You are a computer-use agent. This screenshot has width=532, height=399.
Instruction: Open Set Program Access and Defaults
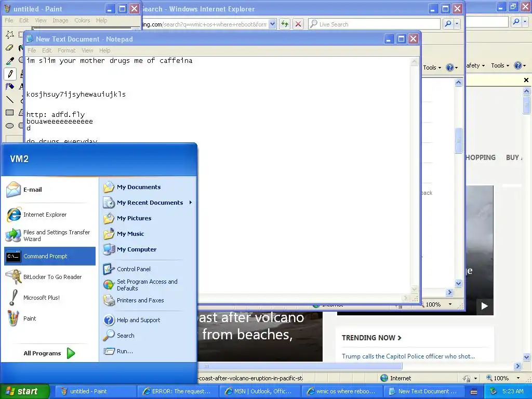click(148, 285)
